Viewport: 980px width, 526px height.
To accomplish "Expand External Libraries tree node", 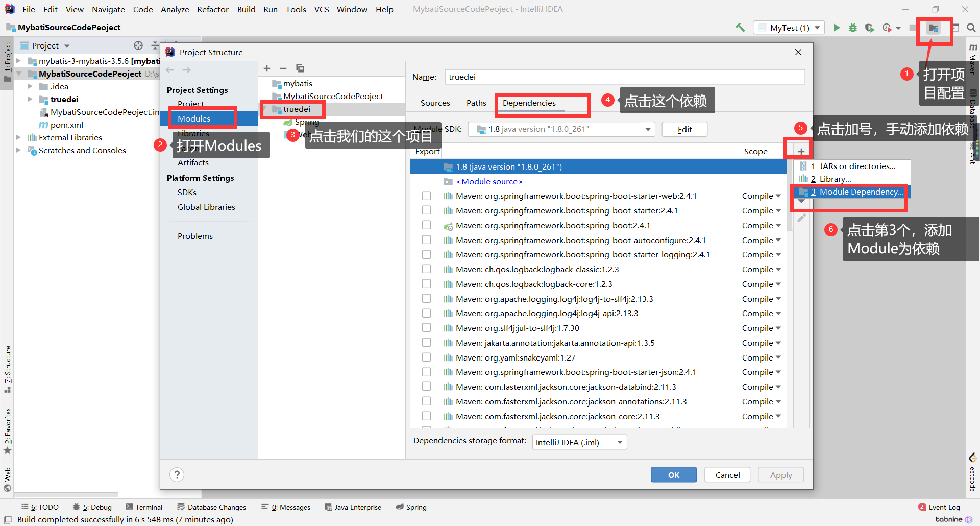I will click(18, 137).
